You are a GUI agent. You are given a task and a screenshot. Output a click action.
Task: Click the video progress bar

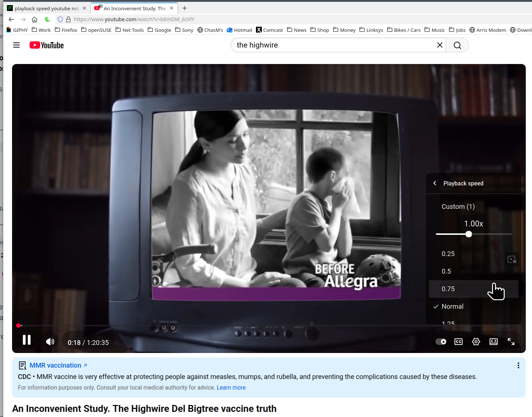269,326
